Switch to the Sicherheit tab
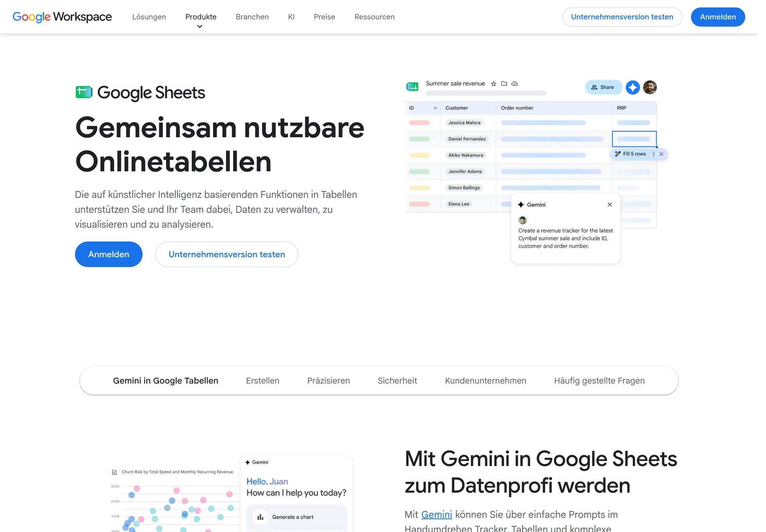Screen dimensions: 766x532 point(397,381)
